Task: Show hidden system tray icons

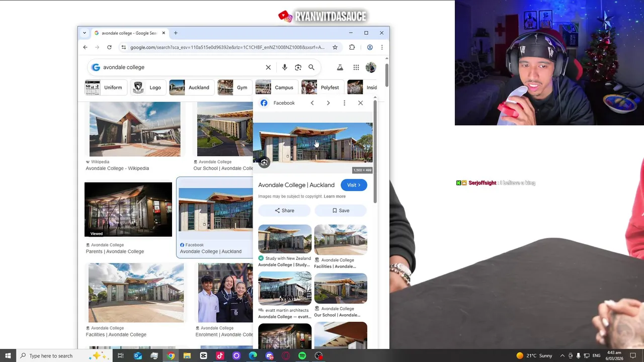Action: 562,356
